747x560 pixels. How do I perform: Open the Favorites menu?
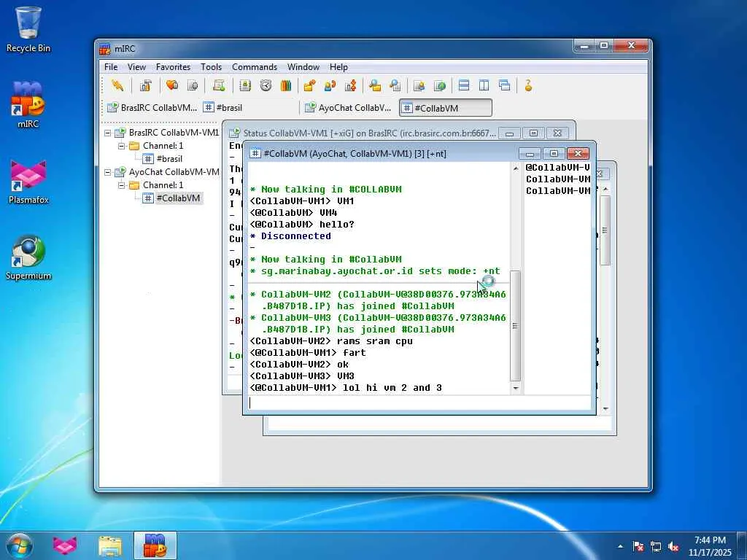click(x=173, y=67)
